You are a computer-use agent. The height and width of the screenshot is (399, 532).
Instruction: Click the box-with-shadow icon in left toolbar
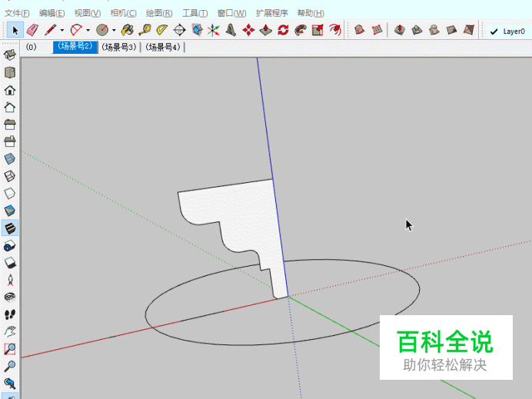point(10,263)
